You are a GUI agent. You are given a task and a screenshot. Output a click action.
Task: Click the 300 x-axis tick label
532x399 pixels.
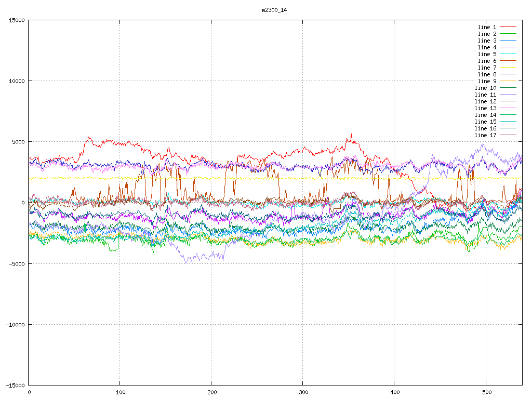tap(303, 392)
